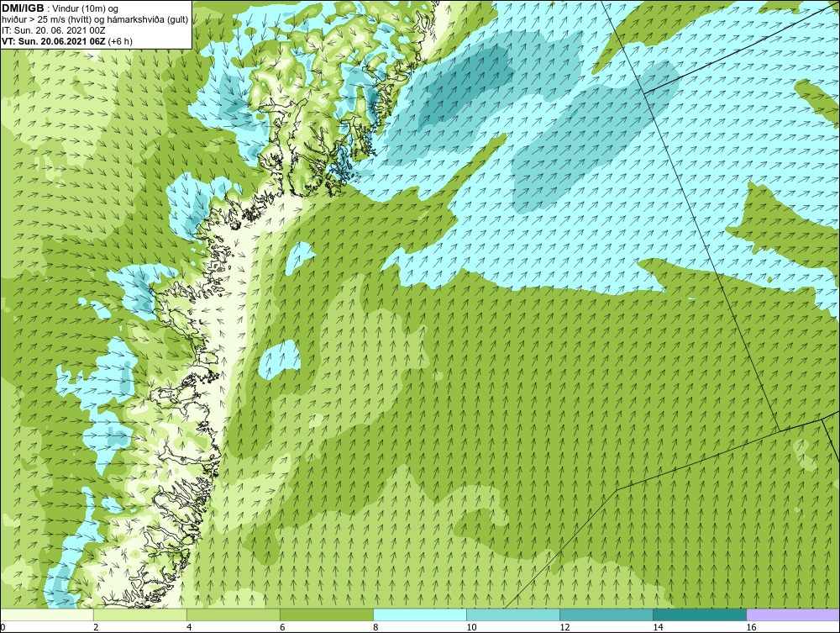Click the legend scale value 8
Viewport: 840px width, 633px height.
375,627
